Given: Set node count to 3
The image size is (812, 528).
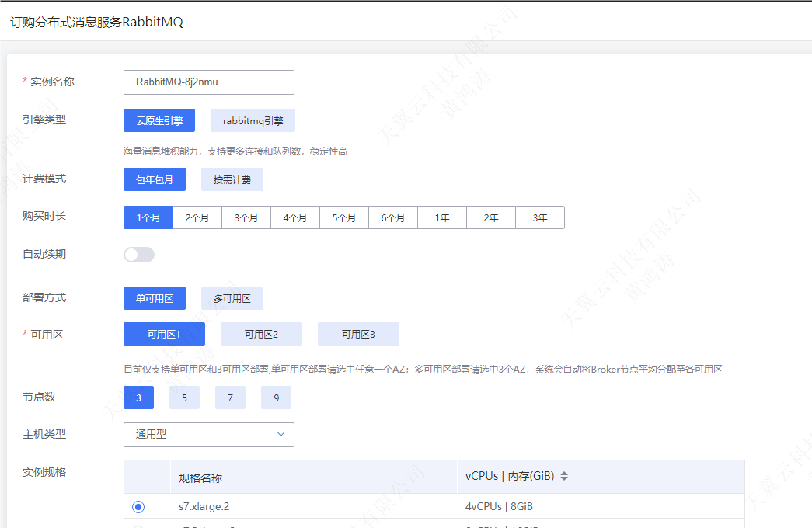Looking at the screenshot, I should click(139, 398).
